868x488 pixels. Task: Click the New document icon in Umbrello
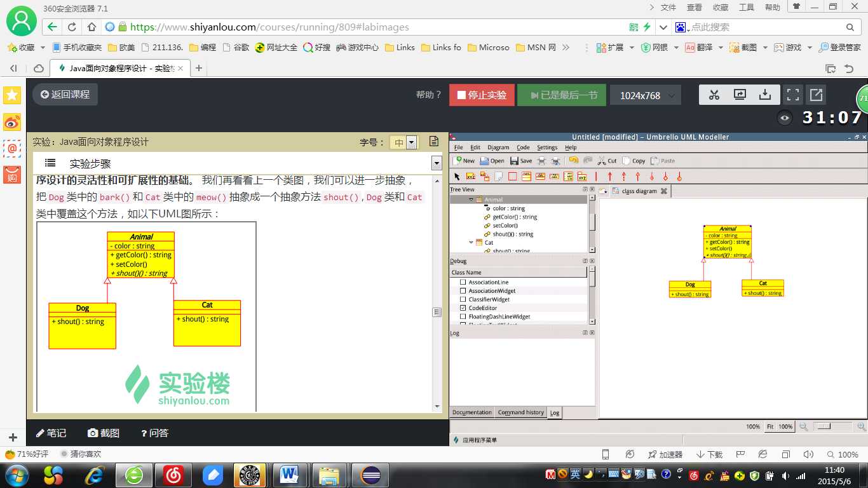point(464,161)
